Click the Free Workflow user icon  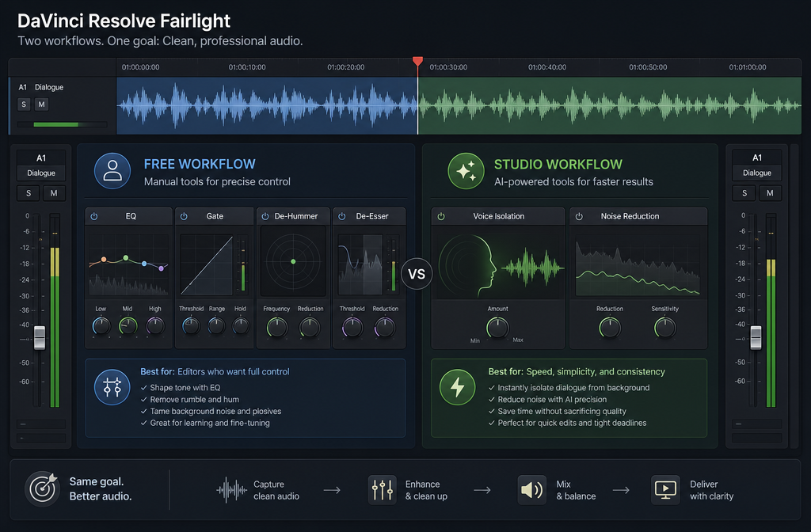pos(112,171)
